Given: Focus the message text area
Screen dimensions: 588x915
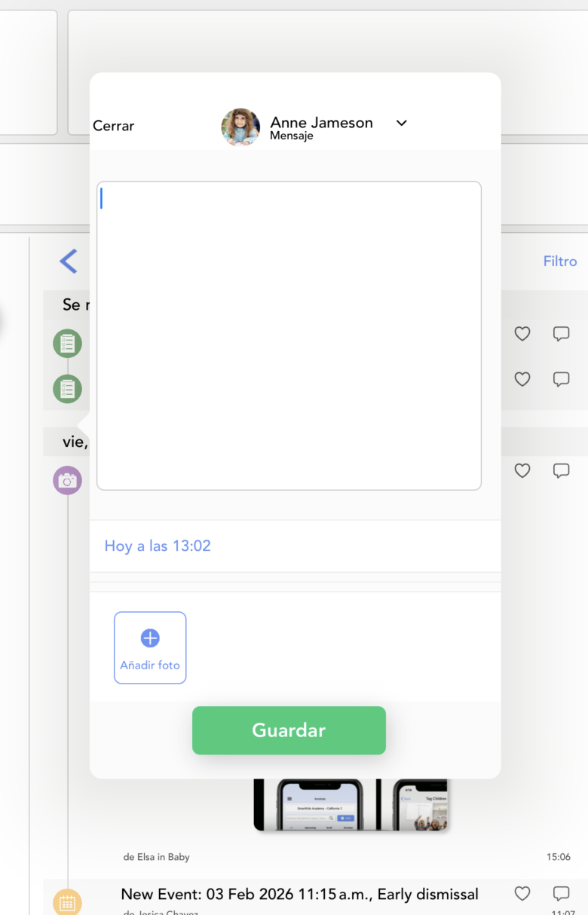Looking at the screenshot, I should click(x=289, y=335).
